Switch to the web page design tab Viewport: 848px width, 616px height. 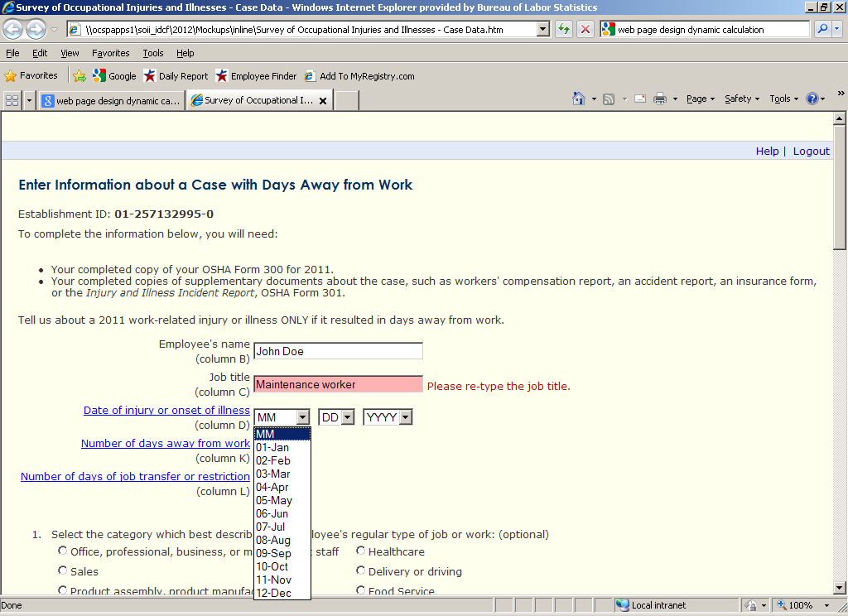click(111, 101)
